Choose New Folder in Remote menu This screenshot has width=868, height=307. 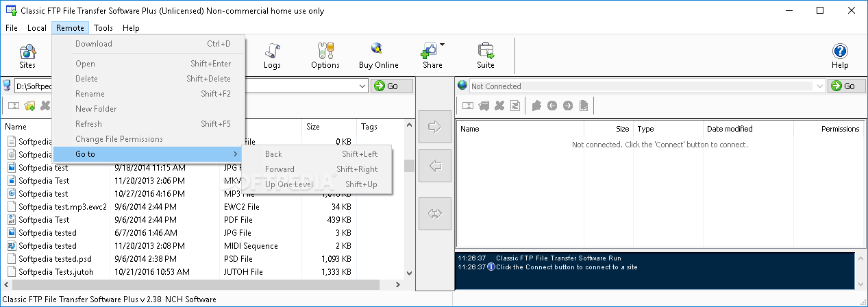click(x=149, y=109)
